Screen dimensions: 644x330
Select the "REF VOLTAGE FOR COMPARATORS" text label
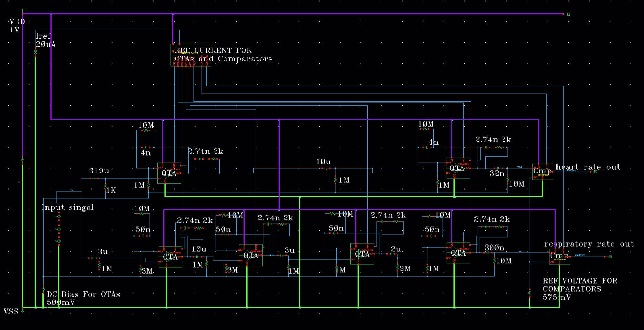(580, 285)
